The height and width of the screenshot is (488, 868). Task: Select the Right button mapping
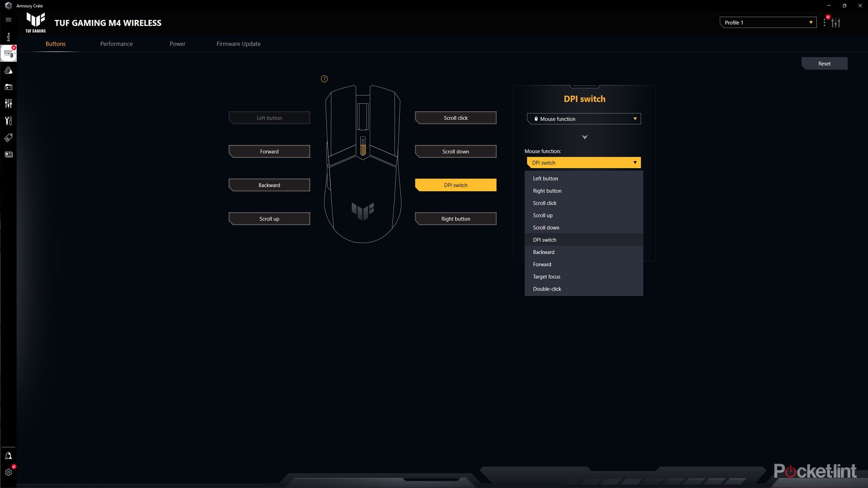coord(456,219)
